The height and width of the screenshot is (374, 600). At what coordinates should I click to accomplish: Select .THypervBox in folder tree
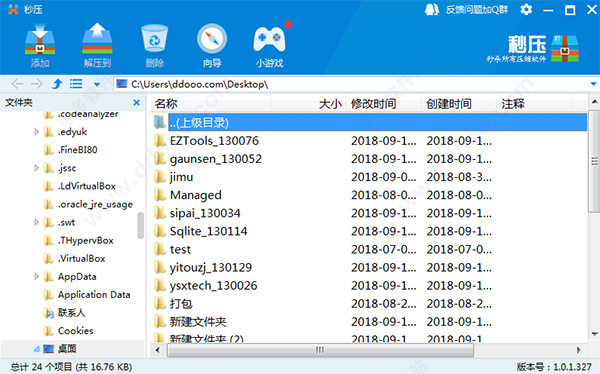click(86, 240)
